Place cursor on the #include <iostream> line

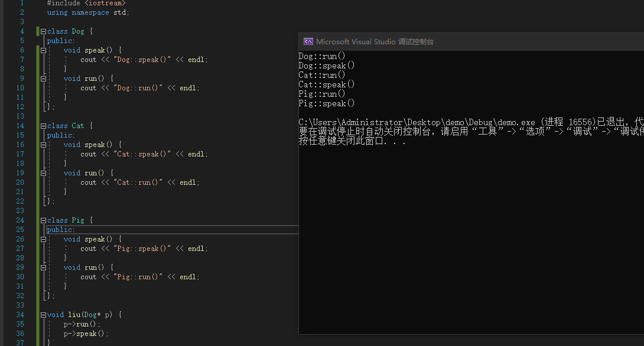click(86, 3)
